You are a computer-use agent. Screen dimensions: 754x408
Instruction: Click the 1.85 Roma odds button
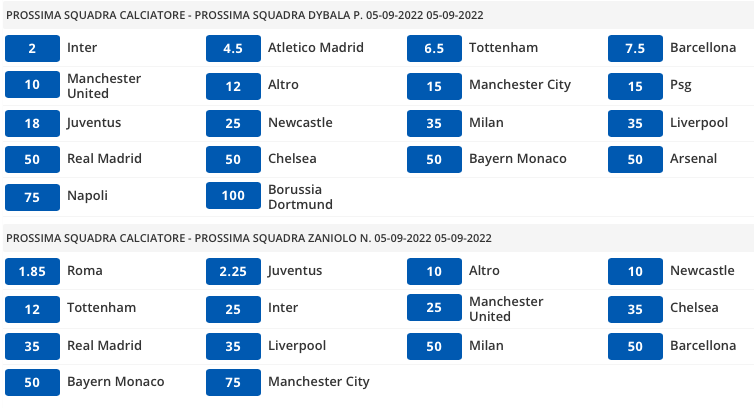(x=32, y=271)
